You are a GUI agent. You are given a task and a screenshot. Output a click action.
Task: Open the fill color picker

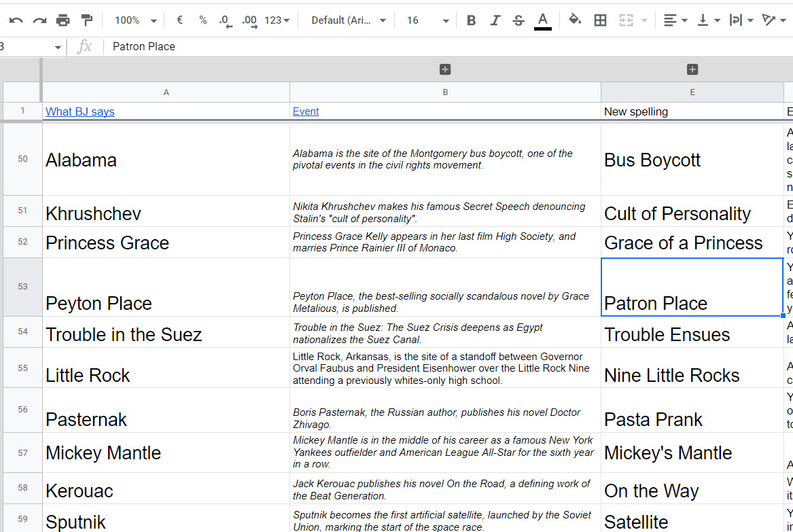(574, 20)
